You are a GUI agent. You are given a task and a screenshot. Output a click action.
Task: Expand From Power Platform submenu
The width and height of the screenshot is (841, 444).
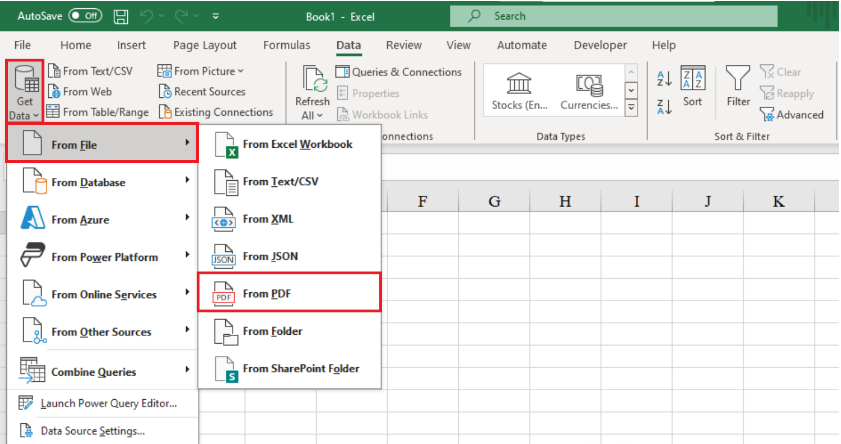[x=103, y=257]
